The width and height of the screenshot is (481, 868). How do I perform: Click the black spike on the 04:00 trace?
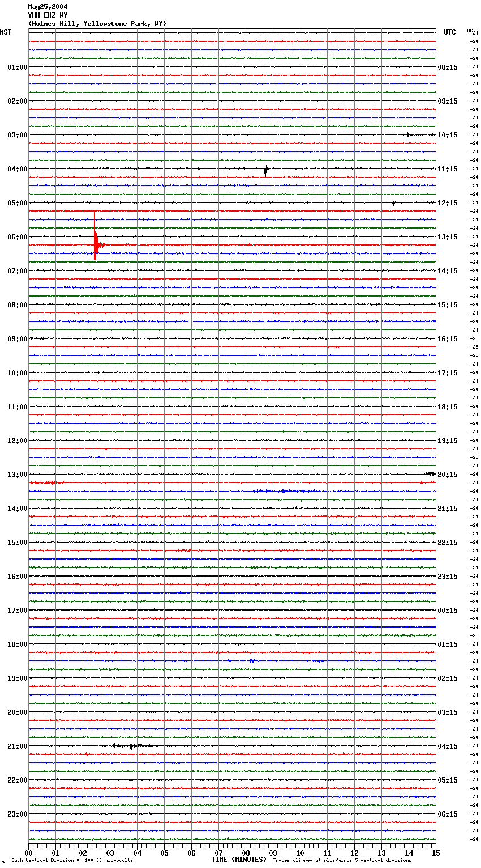coord(266,174)
